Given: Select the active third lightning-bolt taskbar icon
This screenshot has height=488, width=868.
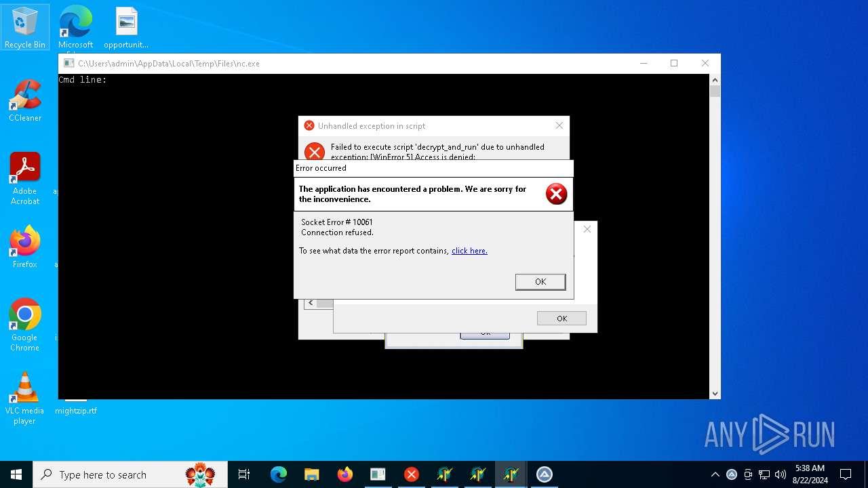Looking at the screenshot, I should [511, 474].
